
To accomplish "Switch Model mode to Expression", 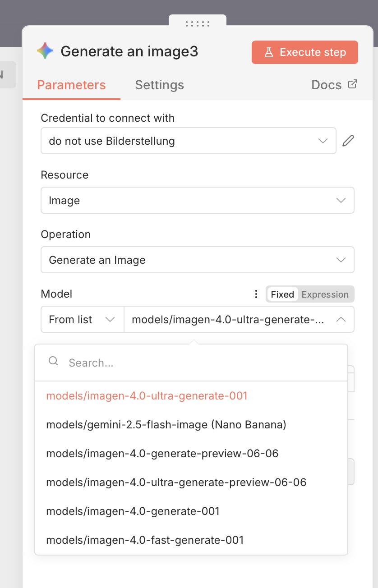I will (x=325, y=294).
